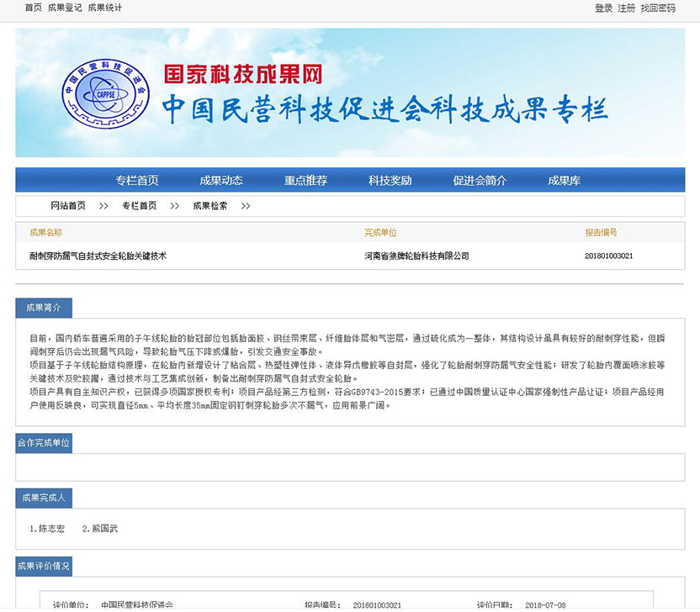700x612 pixels.
Task: Click the 国家科技成果网 banner title
Action: [243, 74]
